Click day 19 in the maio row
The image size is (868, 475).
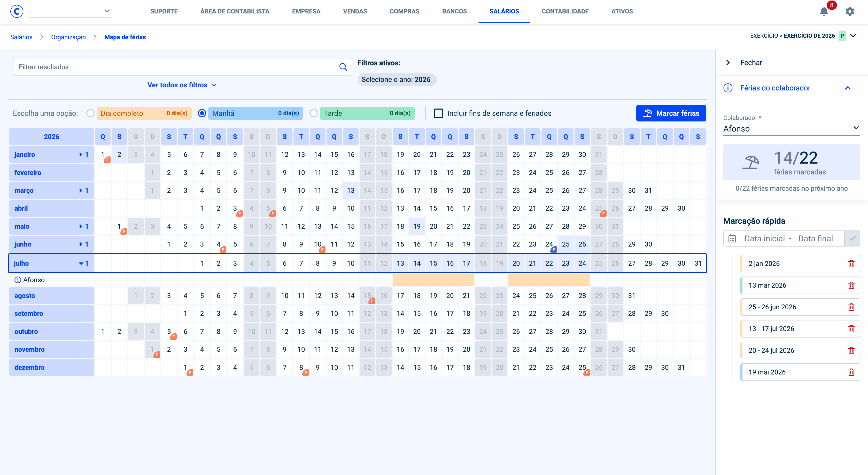click(x=417, y=227)
